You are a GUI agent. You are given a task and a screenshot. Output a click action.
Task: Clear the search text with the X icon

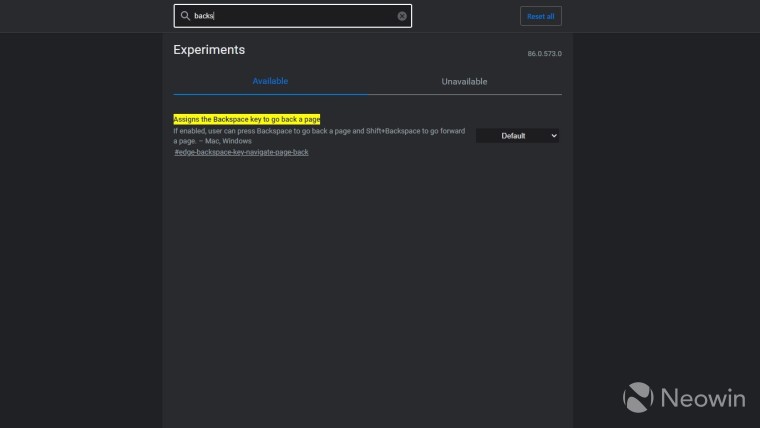pos(402,16)
